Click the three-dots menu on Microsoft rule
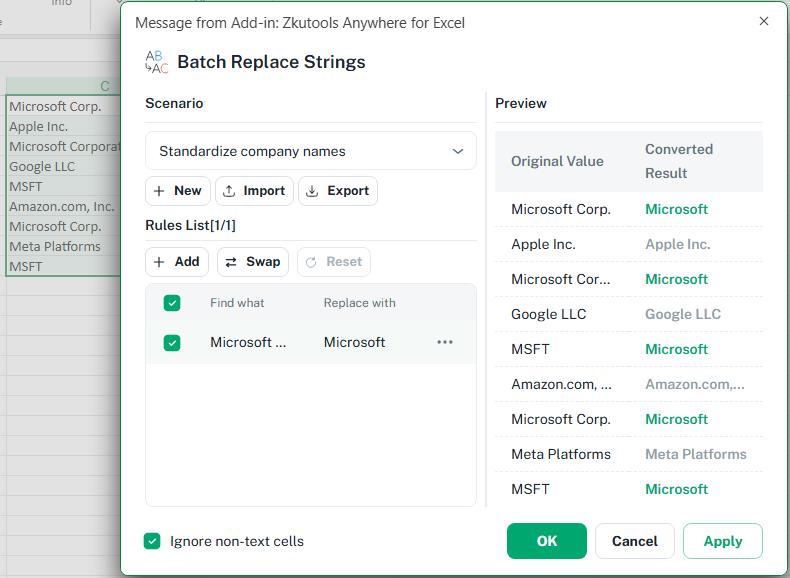 coord(445,342)
